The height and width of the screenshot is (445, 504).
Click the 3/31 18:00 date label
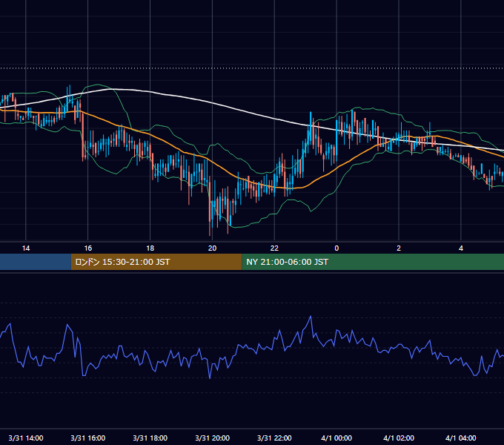point(150,438)
